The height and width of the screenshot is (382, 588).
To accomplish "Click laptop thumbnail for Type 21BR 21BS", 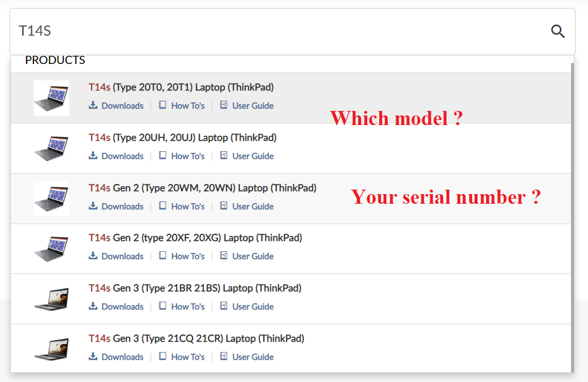I will [x=51, y=299].
